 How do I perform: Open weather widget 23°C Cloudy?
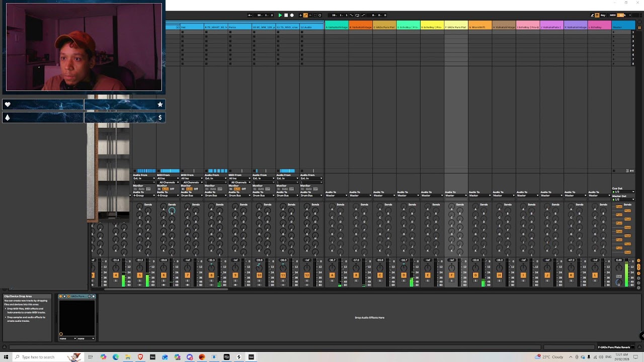550,357
